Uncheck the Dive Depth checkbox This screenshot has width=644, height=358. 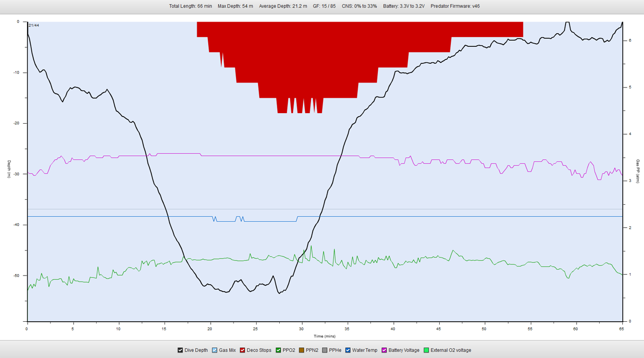[x=181, y=350]
